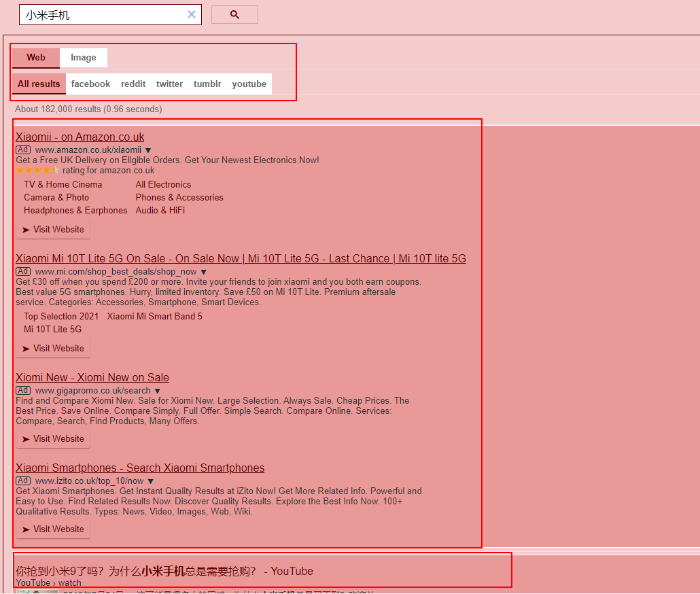This screenshot has height=594, width=700.
Task: Clear search box with the X icon
Action: (x=192, y=14)
